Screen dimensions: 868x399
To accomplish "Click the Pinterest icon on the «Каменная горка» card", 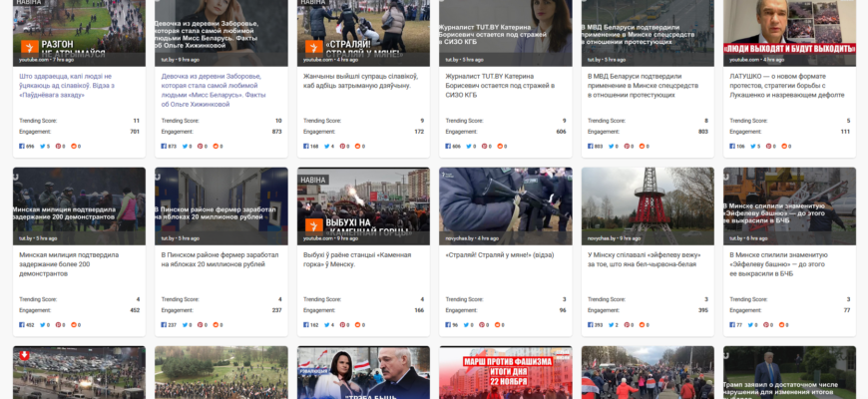I will point(342,324).
